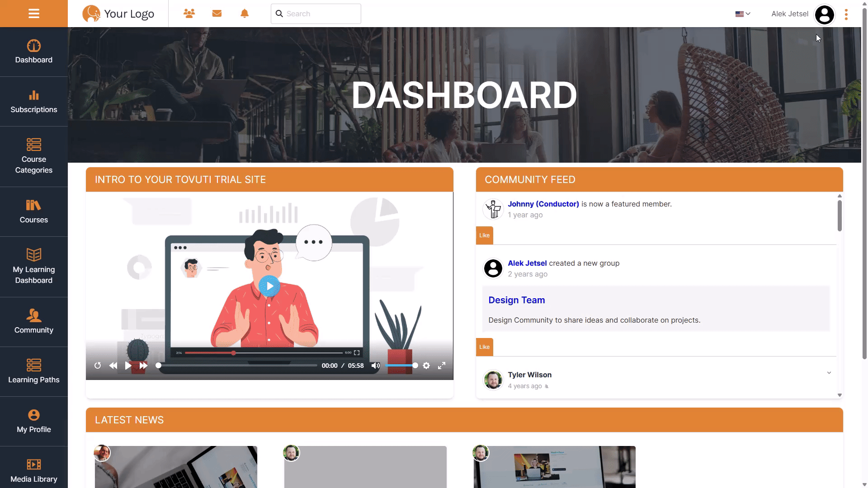The height and width of the screenshot is (488, 868).
Task: Click author avatar on third news card
Action: tap(481, 453)
